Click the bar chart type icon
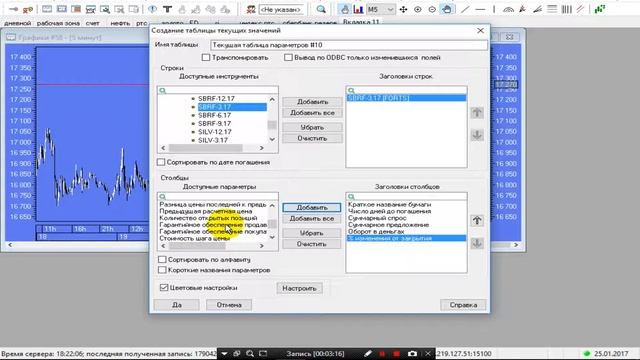The width and height of the screenshot is (640, 360). point(358,9)
